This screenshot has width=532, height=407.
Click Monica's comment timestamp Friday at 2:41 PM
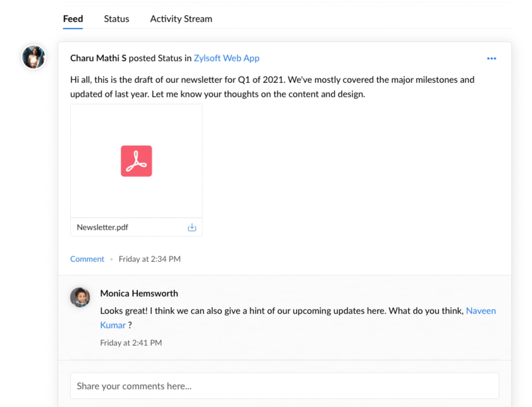click(131, 342)
